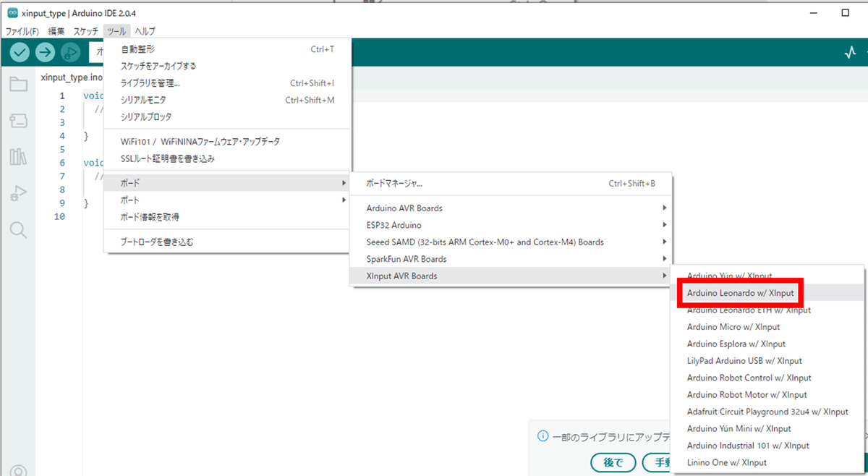868x476 pixels.
Task: Switch to xinput_type.ino editor tab
Action: pos(72,77)
